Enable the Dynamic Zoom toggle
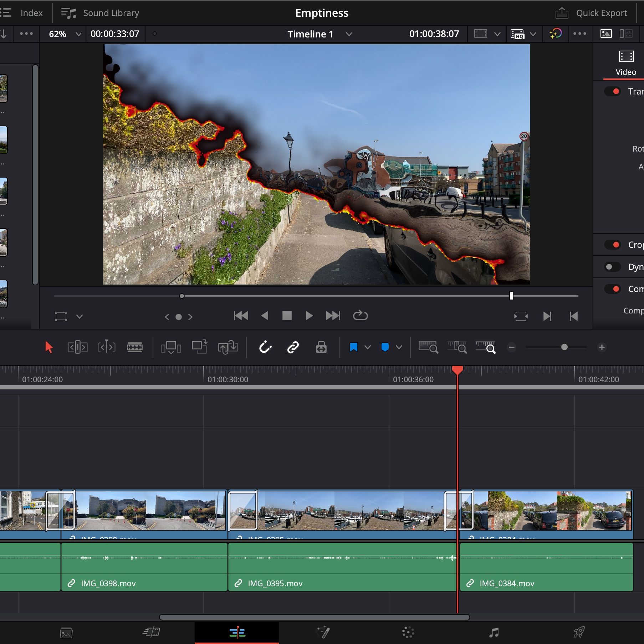Screen dimensions: 644x644 click(x=612, y=267)
